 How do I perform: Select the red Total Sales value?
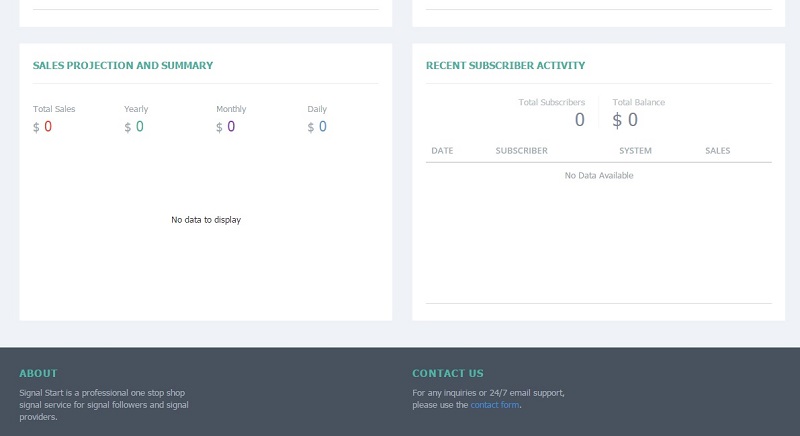tap(47, 127)
